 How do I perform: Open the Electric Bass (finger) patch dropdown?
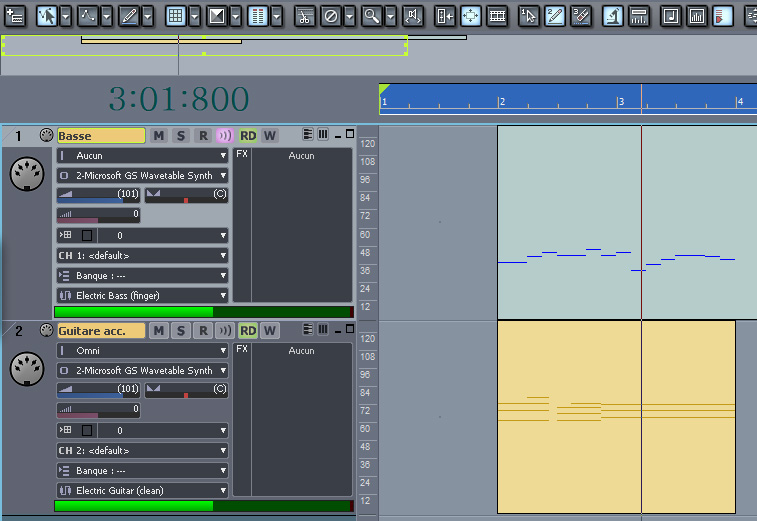click(x=142, y=296)
